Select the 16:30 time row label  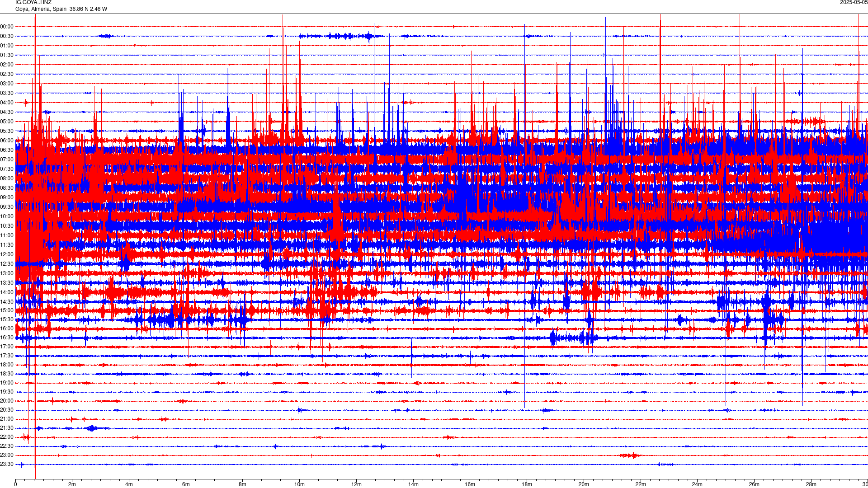[7, 338]
